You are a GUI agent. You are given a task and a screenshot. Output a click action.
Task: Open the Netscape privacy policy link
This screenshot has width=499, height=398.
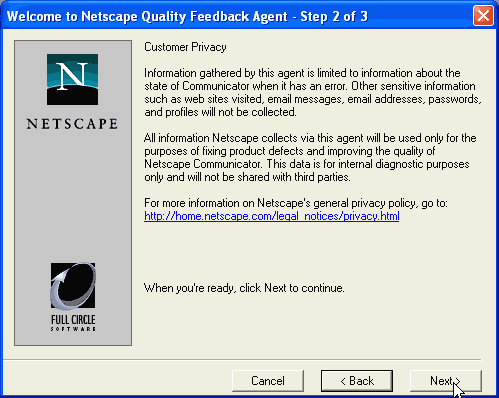(x=272, y=216)
